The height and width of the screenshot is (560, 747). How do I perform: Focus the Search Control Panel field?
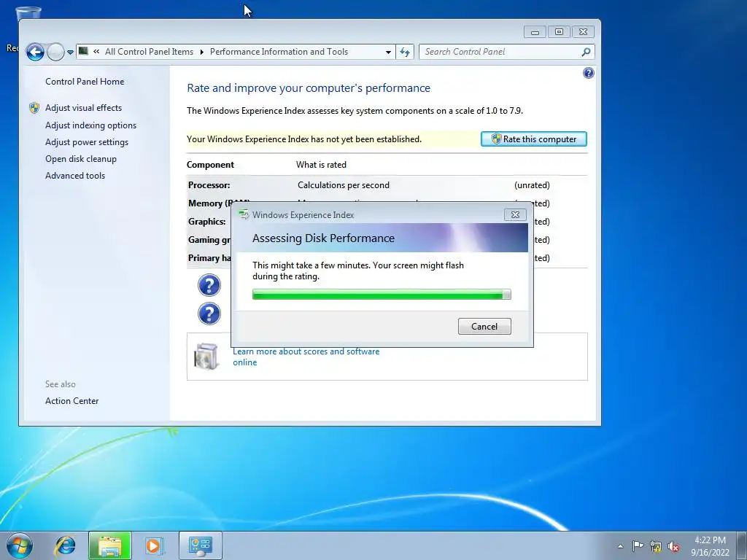coord(506,52)
